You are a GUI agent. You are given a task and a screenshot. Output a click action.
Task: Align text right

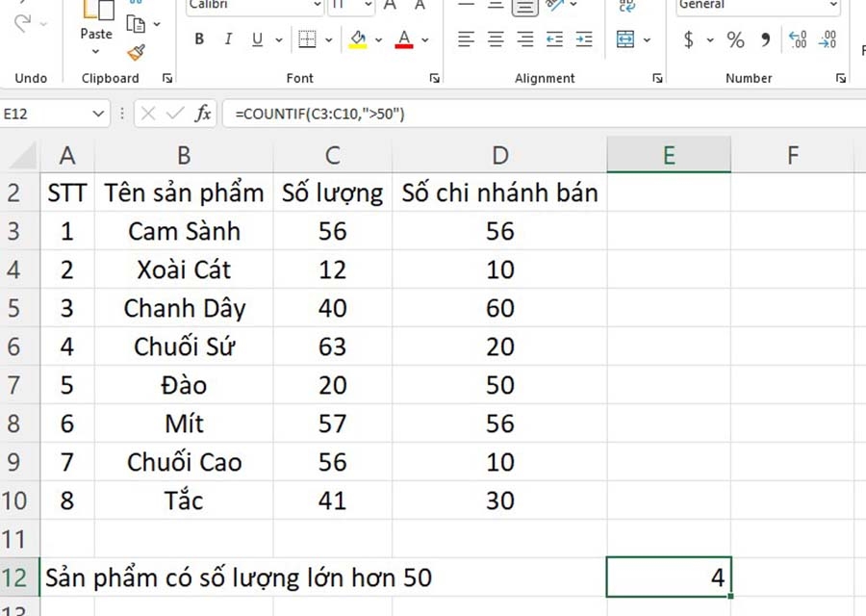click(x=524, y=39)
